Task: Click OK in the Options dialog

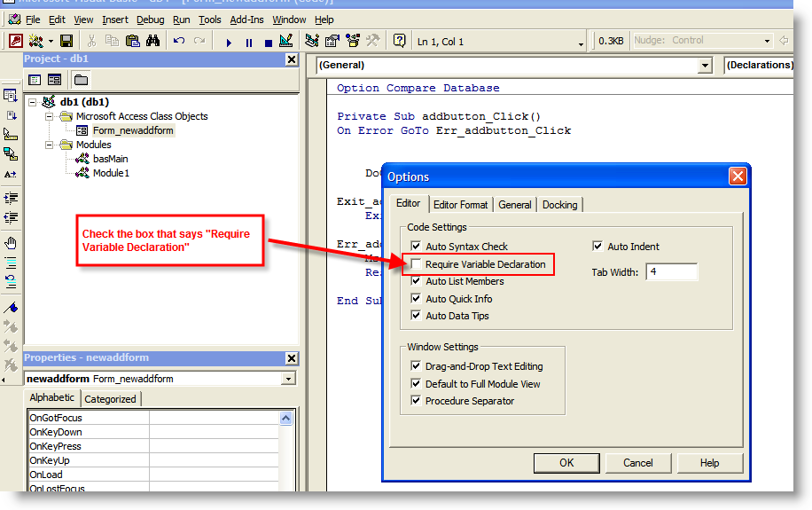Action: tap(566, 462)
